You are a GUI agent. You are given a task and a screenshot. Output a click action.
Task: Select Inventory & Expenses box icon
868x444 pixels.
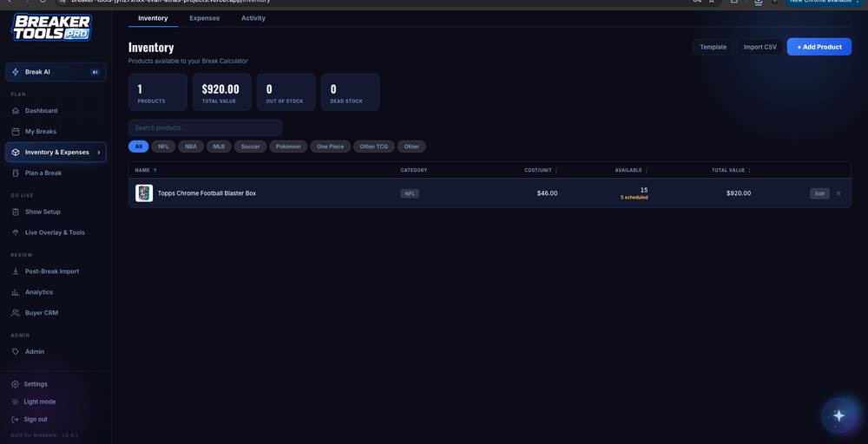point(16,152)
